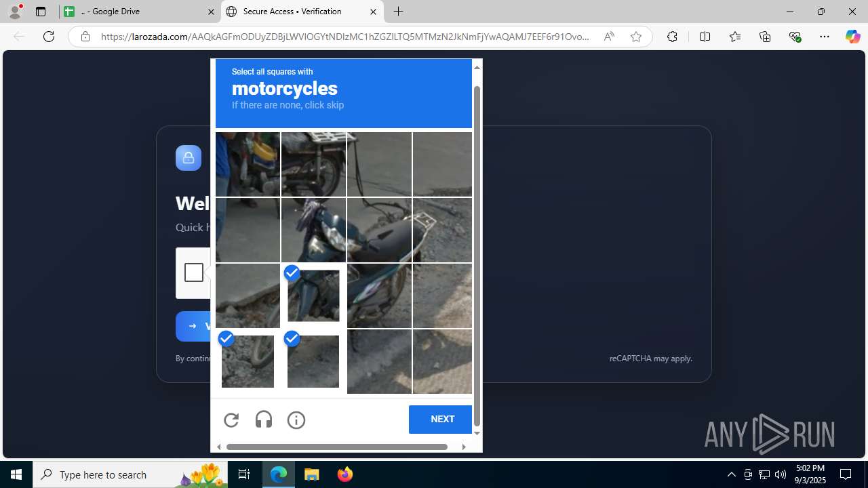
Task: Deselect the checked gray pavement tile
Action: 313,361
